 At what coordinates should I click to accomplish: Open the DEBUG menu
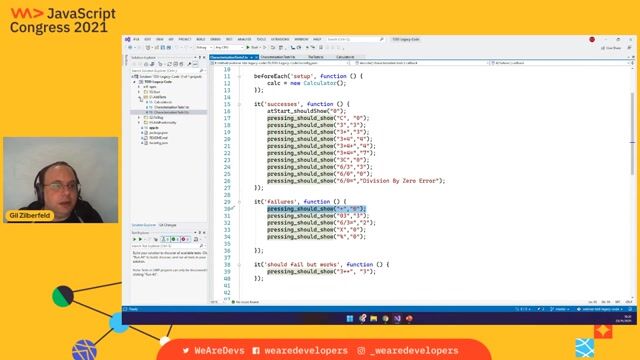click(215, 40)
